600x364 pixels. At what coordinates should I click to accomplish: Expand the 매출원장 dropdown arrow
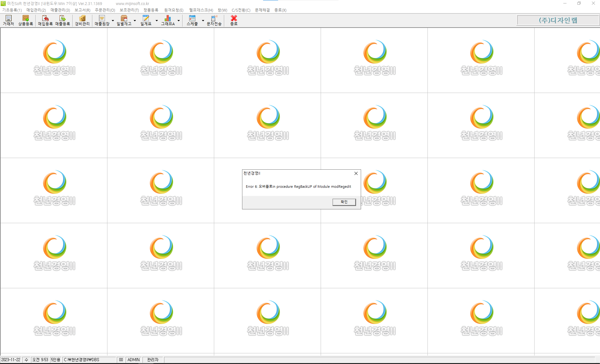(x=113, y=21)
